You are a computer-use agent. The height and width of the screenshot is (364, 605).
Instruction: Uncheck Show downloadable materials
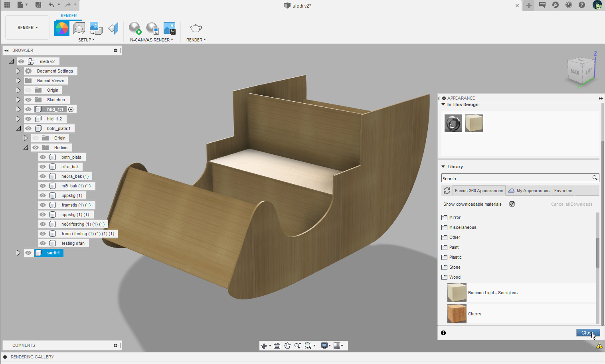(512, 204)
